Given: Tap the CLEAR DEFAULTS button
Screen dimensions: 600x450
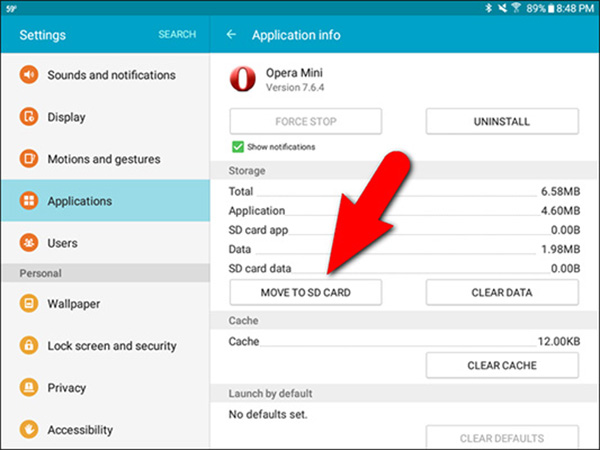Looking at the screenshot, I should coord(502,438).
